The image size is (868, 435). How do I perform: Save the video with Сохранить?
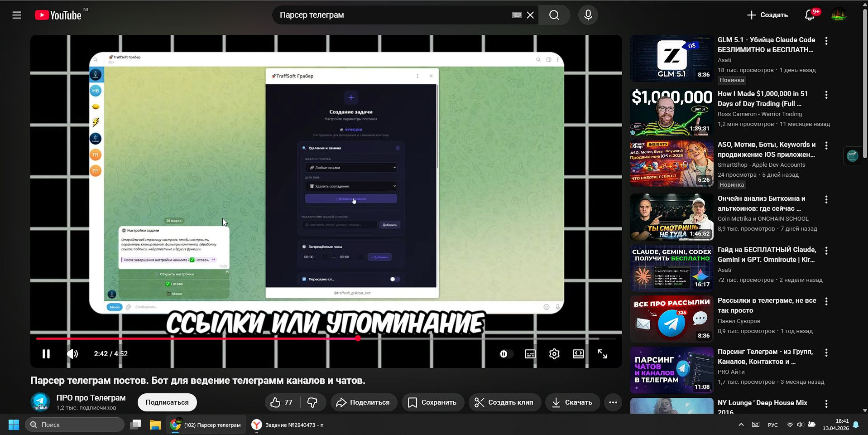pyautogui.click(x=432, y=402)
